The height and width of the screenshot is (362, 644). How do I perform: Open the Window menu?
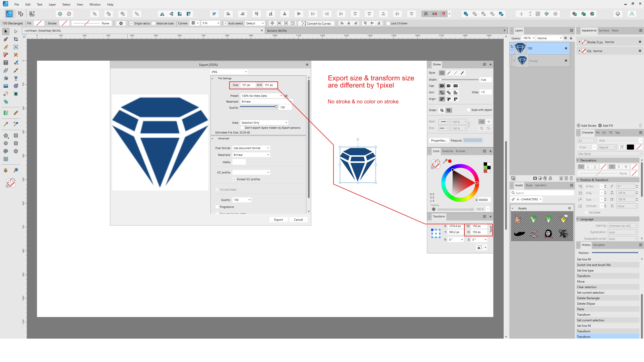[x=95, y=4]
